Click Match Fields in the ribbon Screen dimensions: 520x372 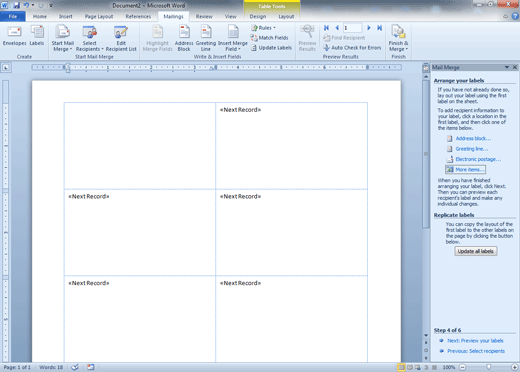[x=269, y=38]
